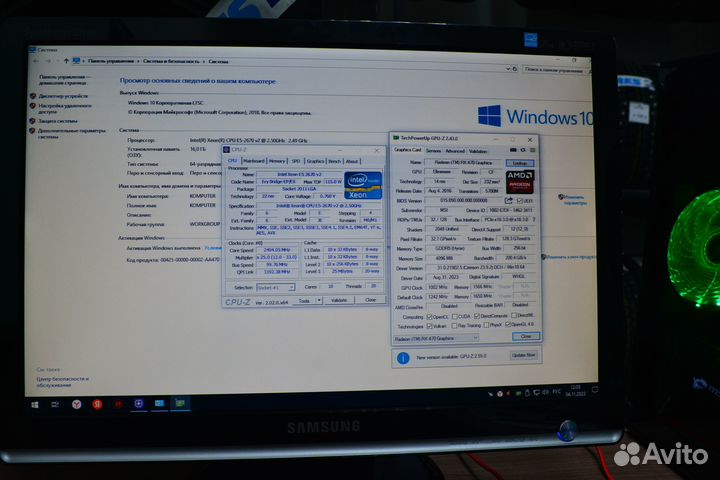The width and height of the screenshot is (720, 480).
Task: Click the computer icon in address breadcrumb
Action: pos(76,61)
